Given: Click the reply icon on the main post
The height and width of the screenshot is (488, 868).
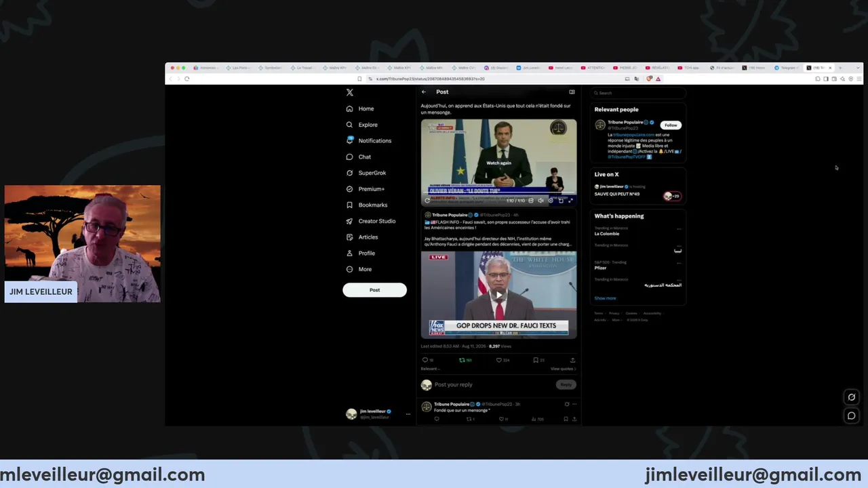Looking at the screenshot, I should (x=425, y=360).
